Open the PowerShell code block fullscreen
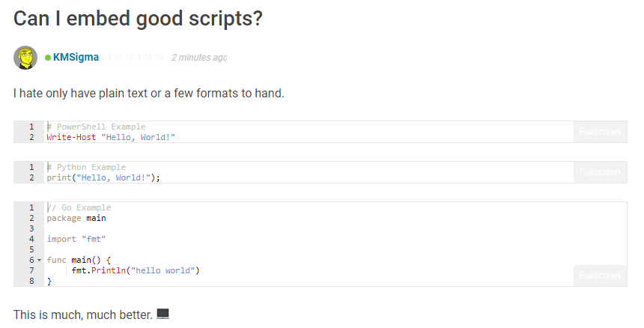 (600, 132)
